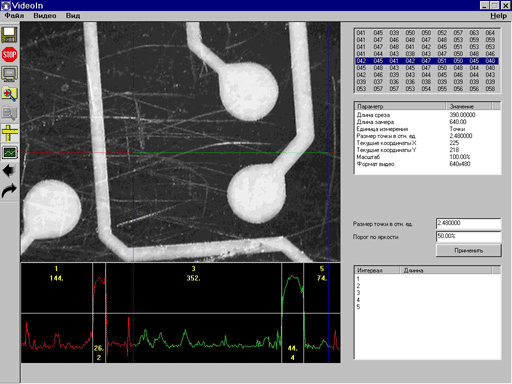Toggle the green waveform graph icon

pos(9,152)
